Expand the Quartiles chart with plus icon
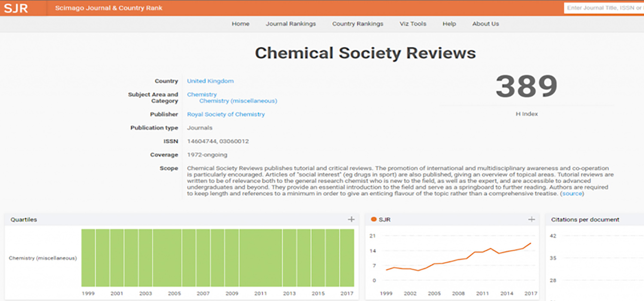The image size is (644, 301). [351, 219]
